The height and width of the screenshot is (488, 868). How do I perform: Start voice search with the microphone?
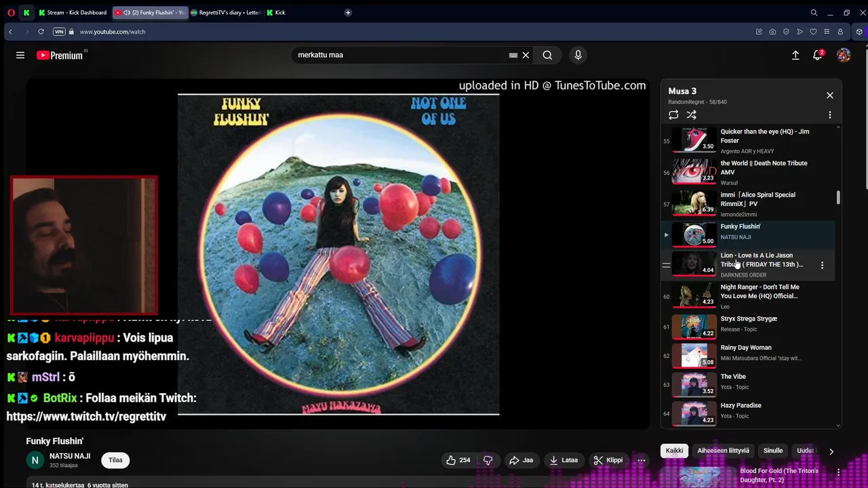(578, 56)
